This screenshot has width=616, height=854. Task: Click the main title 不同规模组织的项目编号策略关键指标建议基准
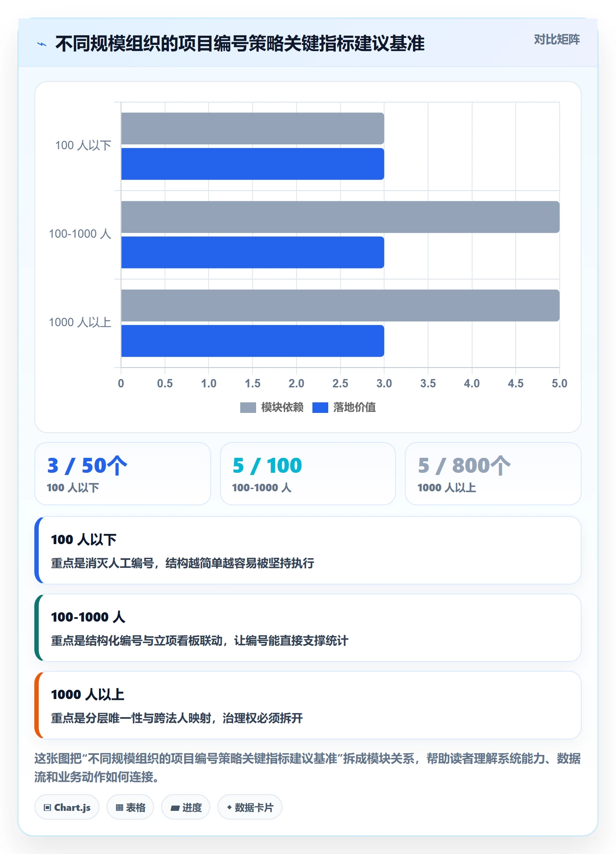point(240,44)
